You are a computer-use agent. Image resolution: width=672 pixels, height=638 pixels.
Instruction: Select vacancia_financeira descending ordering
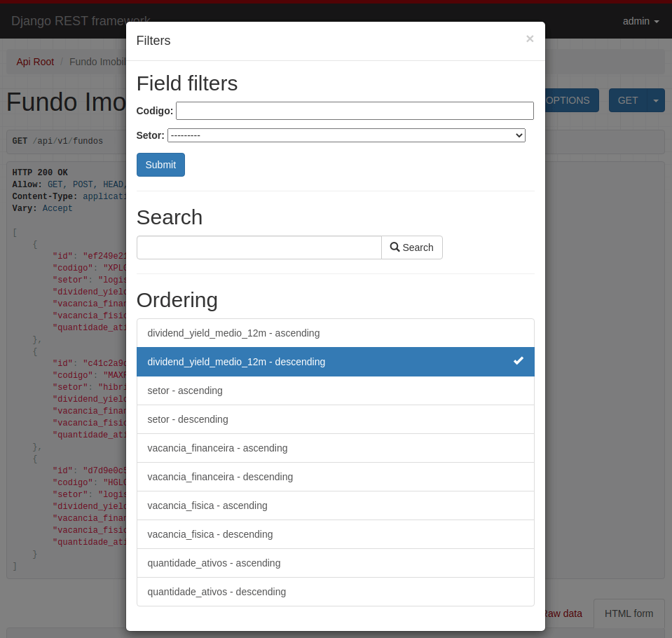tap(335, 477)
